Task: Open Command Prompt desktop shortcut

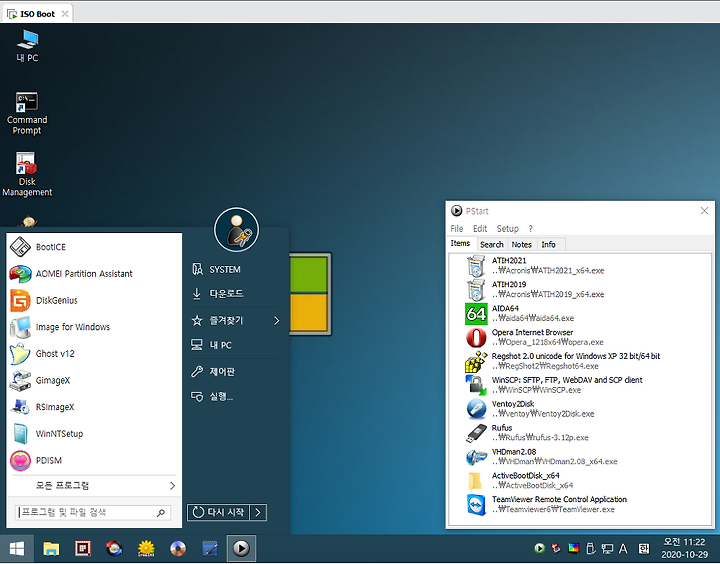Action: 27,113
